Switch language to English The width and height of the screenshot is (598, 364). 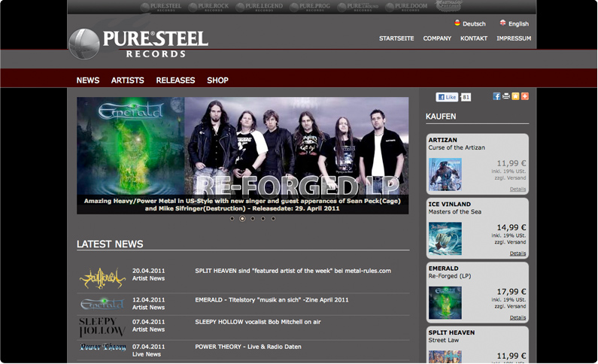click(x=514, y=23)
